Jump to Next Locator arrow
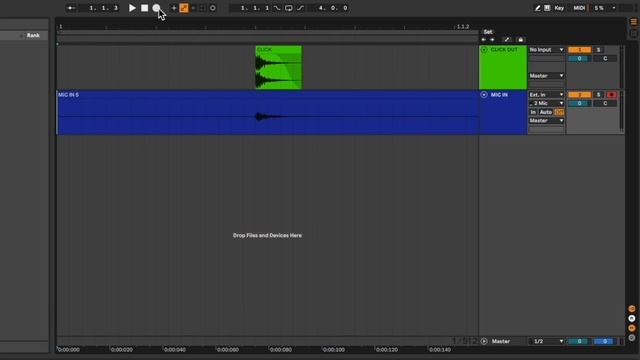640x360 pixels. tap(492, 40)
